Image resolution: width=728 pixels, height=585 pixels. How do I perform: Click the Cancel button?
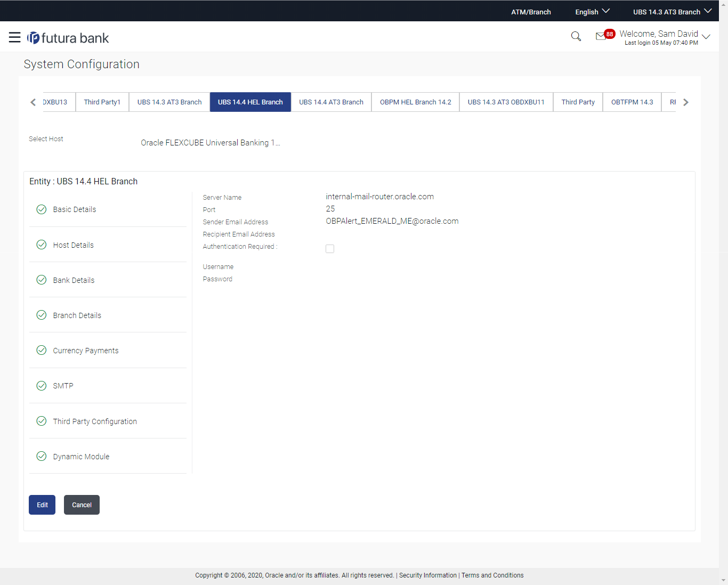(x=82, y=505)
